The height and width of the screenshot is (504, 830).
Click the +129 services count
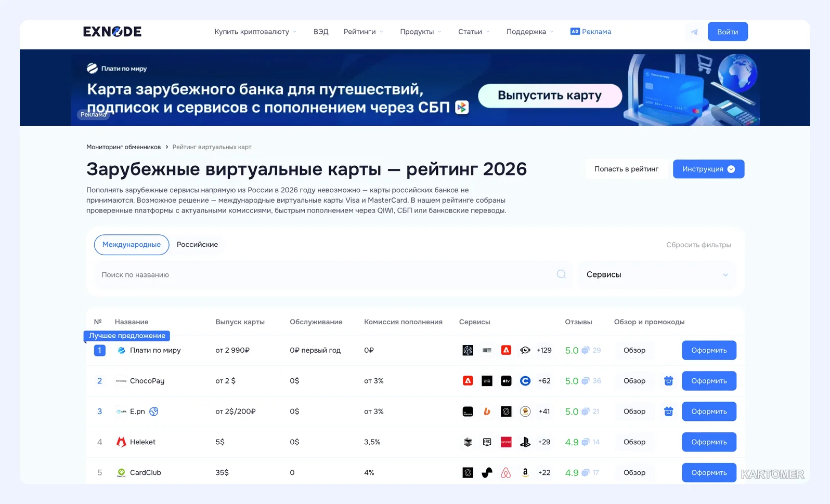(544, 350)
